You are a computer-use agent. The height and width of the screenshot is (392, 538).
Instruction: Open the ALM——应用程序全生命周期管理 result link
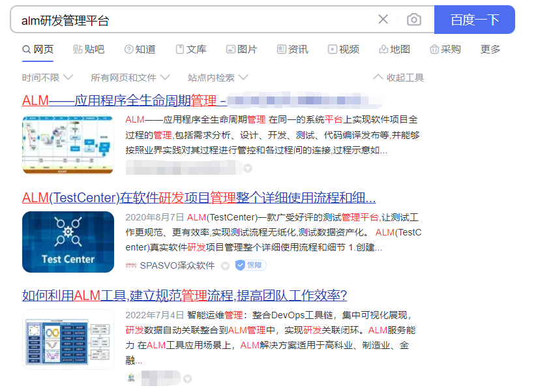coord(124,100)
